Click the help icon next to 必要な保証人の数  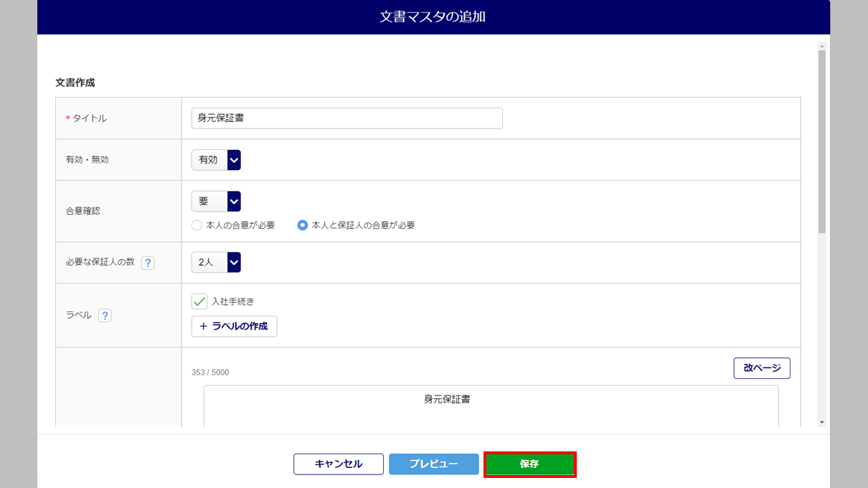148,263
